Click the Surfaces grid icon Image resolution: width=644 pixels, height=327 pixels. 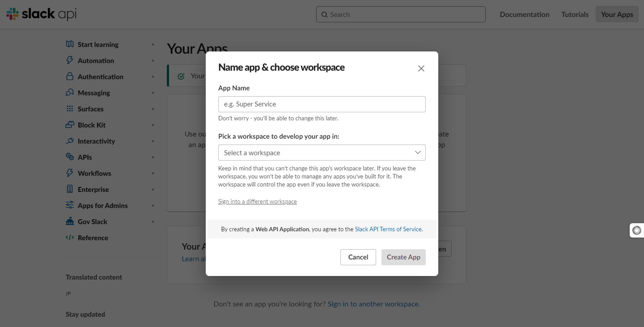pos(70,109)
